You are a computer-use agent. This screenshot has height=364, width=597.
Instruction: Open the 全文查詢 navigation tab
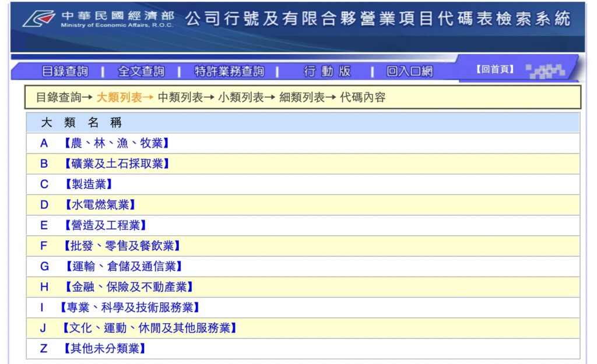[141, 71]
